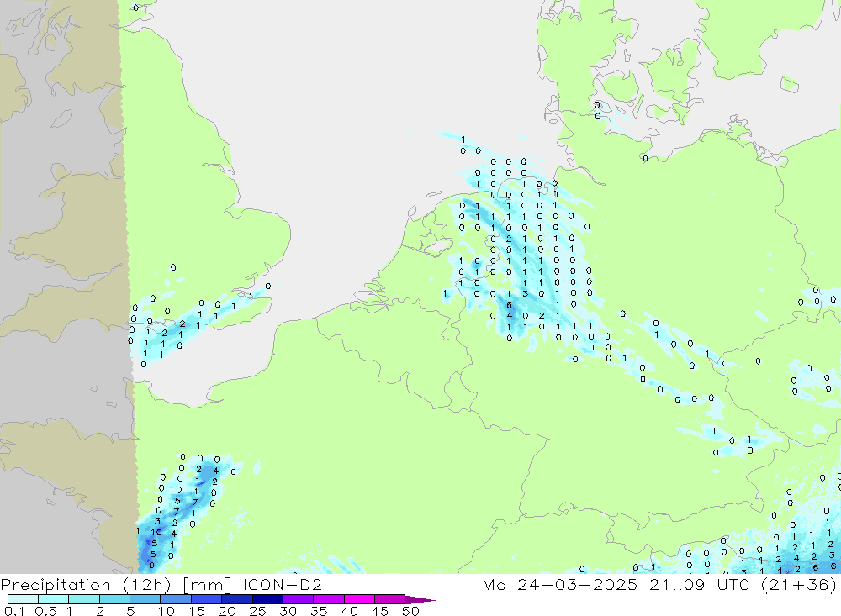This screenshot has width=841, height=616.
Task: Click the "0.5" legend scale label
Action: coord(45,611)
